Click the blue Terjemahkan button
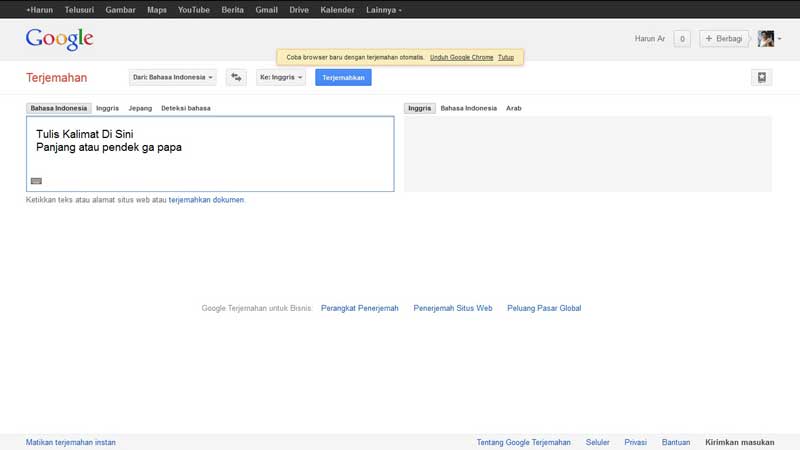 click(x=343, y=78)
